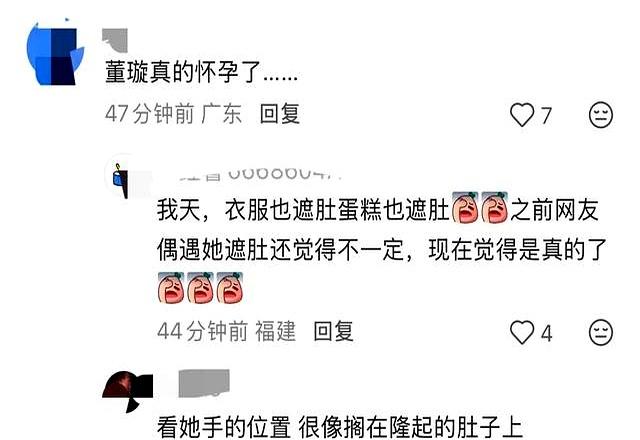The image size is (640, 440).
Task: Reply to the 47分钟前 广东 comment
Action: point(280,114)
